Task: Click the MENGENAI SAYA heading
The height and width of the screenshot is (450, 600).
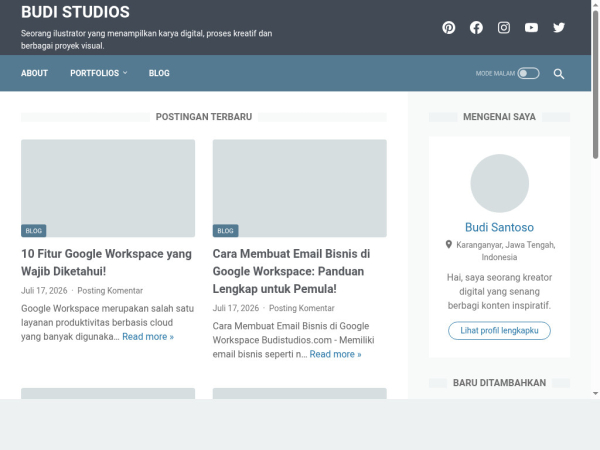Action: pyautogui.click(x=499, y=117)
